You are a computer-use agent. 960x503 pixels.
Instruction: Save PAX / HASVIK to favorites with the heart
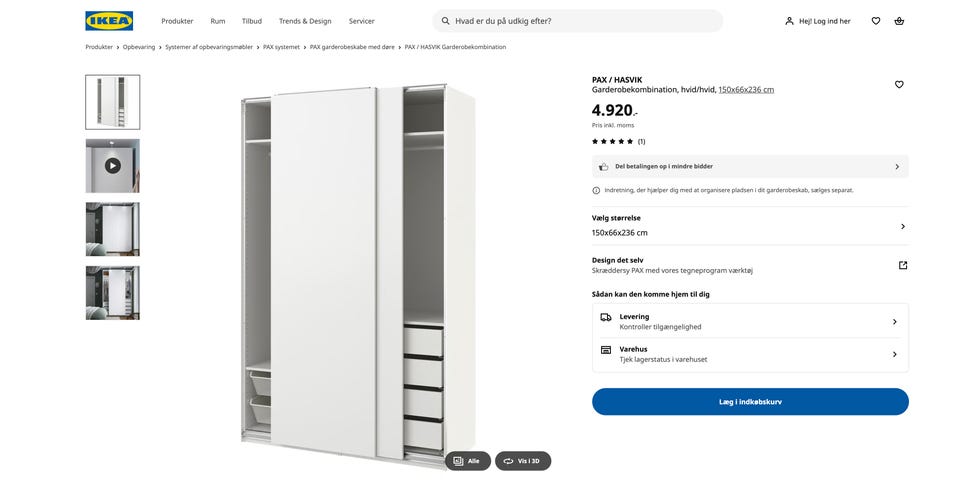(899, 84)
